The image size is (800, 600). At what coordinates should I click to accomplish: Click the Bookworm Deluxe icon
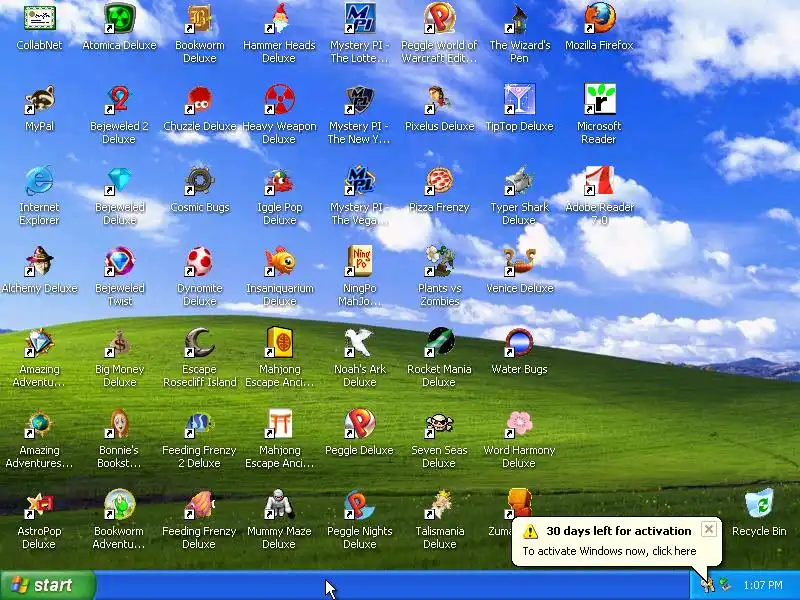(199, 18)
